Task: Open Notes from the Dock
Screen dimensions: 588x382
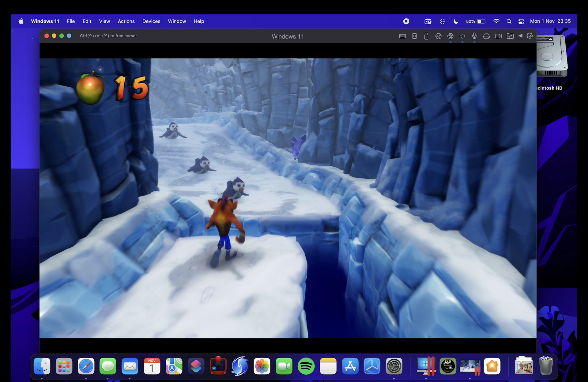Action: (x=328, y=366)
